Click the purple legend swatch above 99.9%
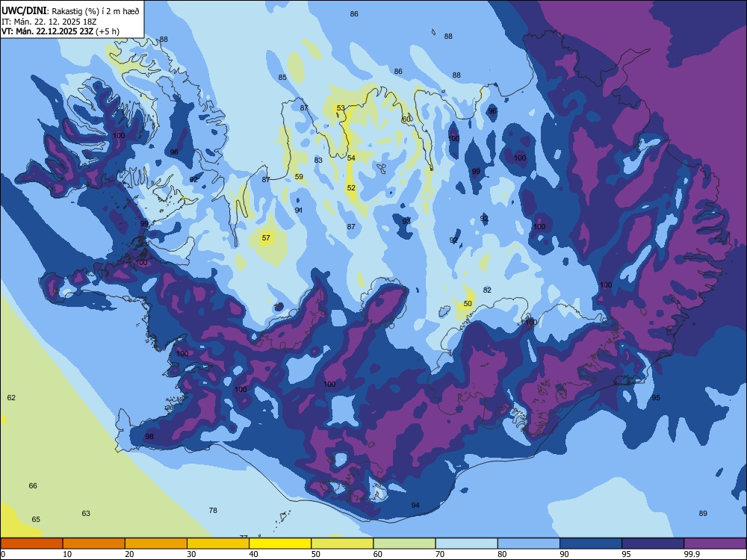747x560 pixels. (x=715, y=544)
